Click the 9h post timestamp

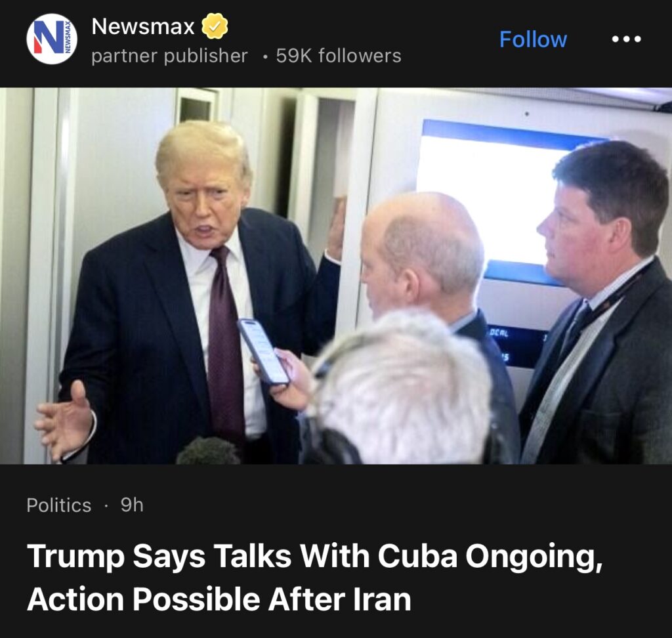(132, 505)
